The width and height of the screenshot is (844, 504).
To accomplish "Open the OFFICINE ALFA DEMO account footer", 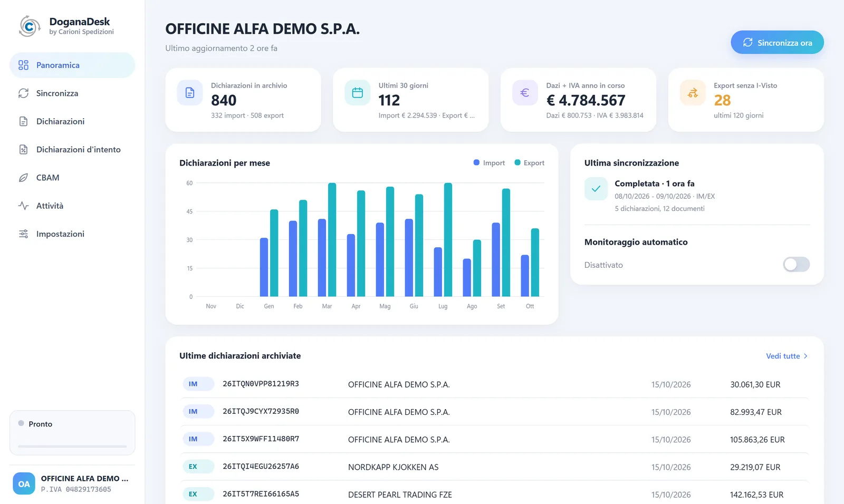I will pos(72,484).
